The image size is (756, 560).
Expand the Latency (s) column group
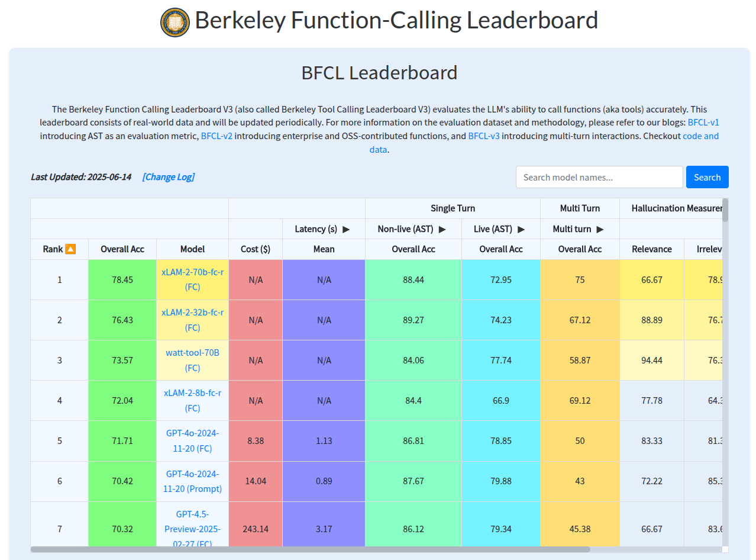[346, 229]
